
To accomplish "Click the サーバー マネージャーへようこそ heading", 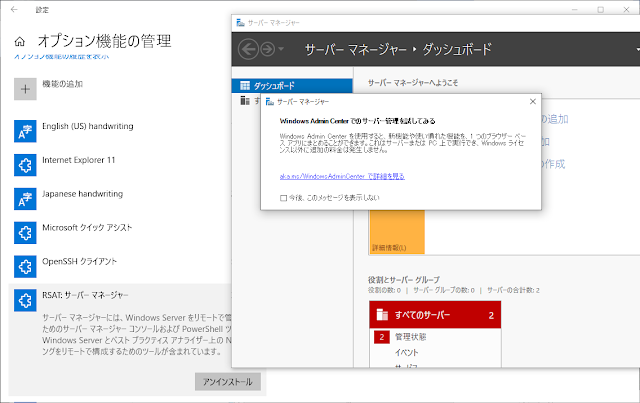I will tap(413, 83).
